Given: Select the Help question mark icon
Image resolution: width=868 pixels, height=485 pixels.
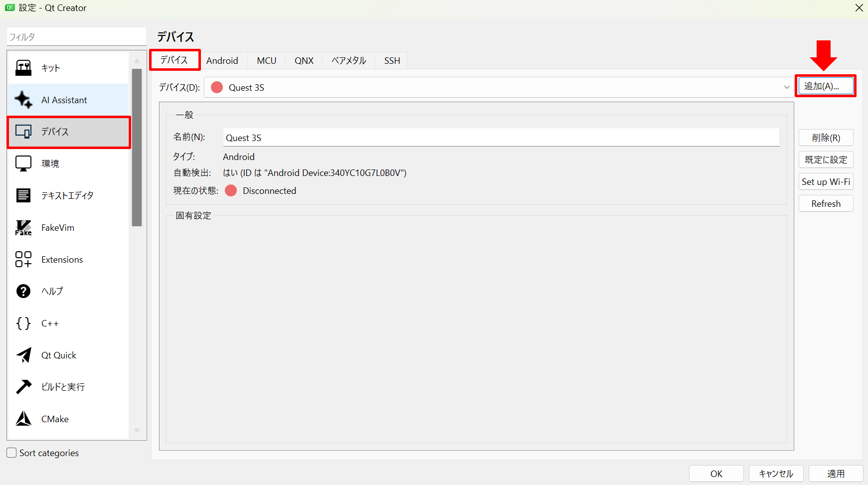Looking at the screenshot, I should [x=23, y=291].
